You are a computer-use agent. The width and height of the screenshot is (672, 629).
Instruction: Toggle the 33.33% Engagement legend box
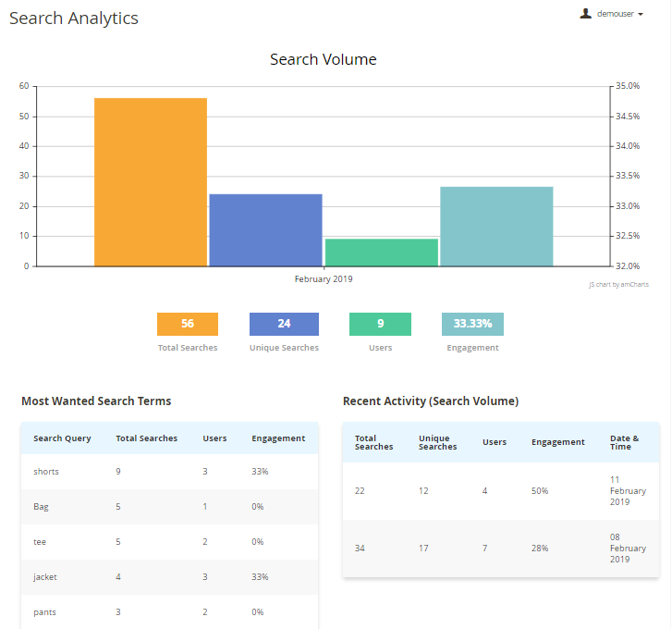(472, 324)
